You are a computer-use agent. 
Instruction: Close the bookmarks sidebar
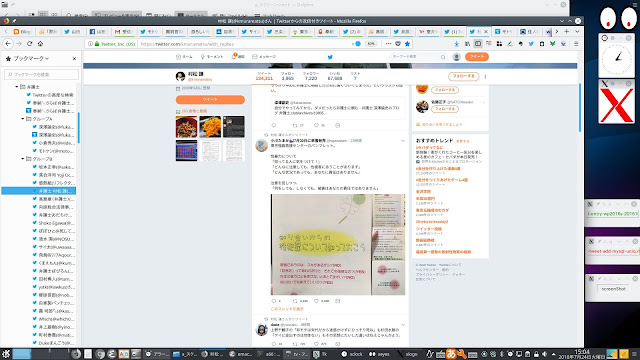(74, 59)
